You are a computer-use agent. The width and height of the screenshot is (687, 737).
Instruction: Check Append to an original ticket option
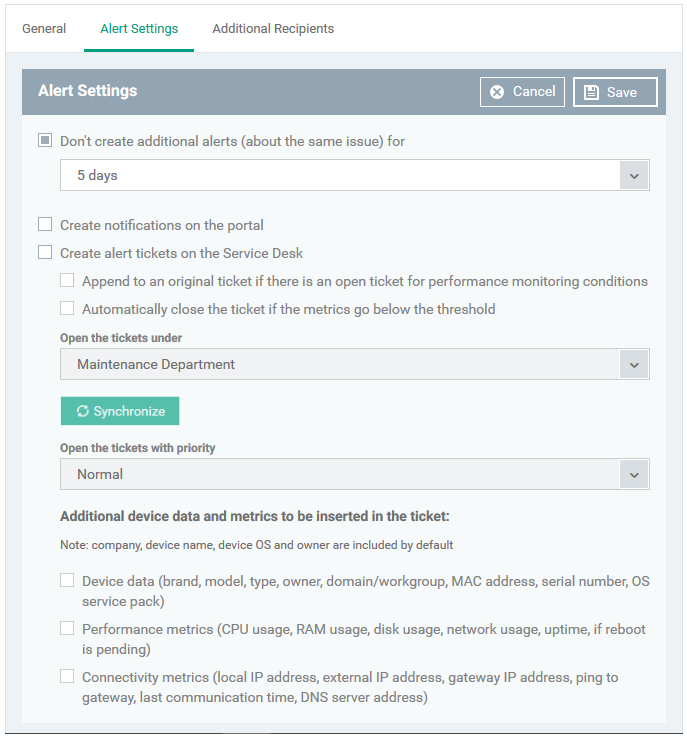(67, 281)
